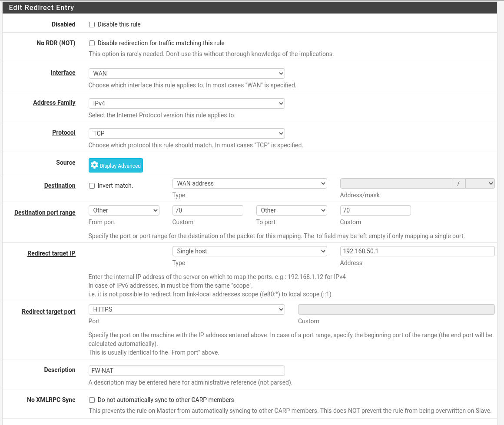
Task: Expand Redirect target IP type Single host dropdown
Action: coord(249,251)
